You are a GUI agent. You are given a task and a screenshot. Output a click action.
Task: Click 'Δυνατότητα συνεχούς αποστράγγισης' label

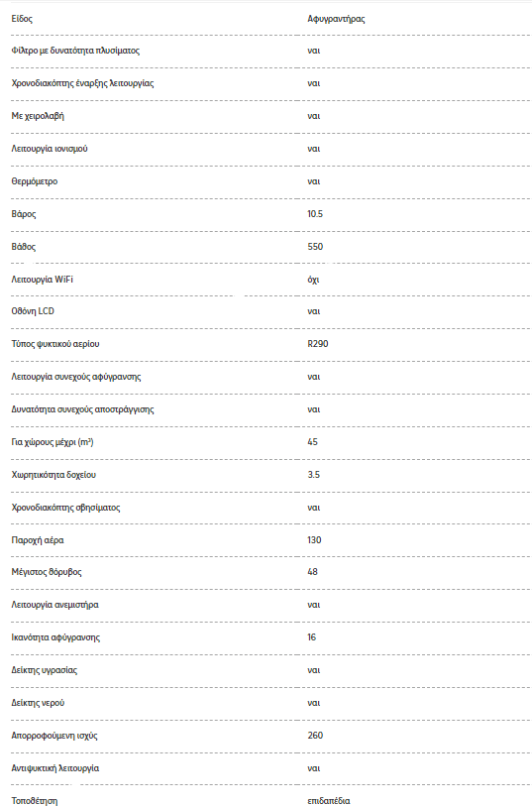(82, 409)
